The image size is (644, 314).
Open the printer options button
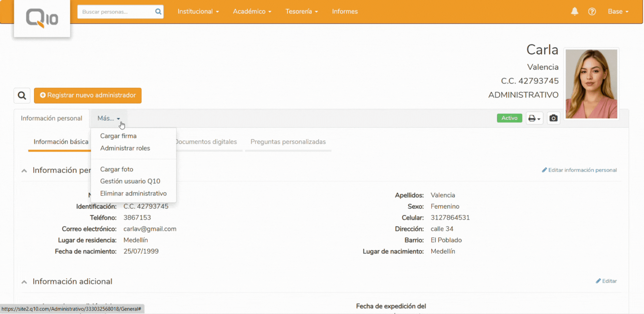coord(534,118)
